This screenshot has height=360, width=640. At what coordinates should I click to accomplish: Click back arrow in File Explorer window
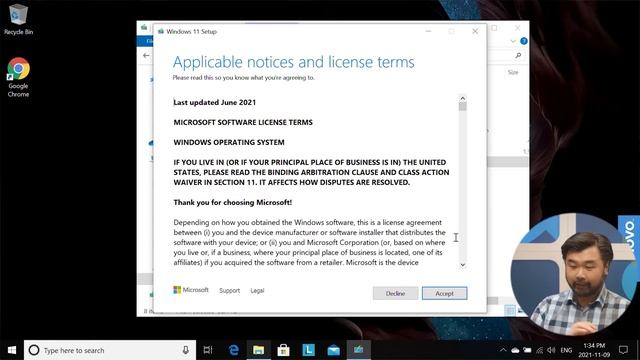(146, 55)
